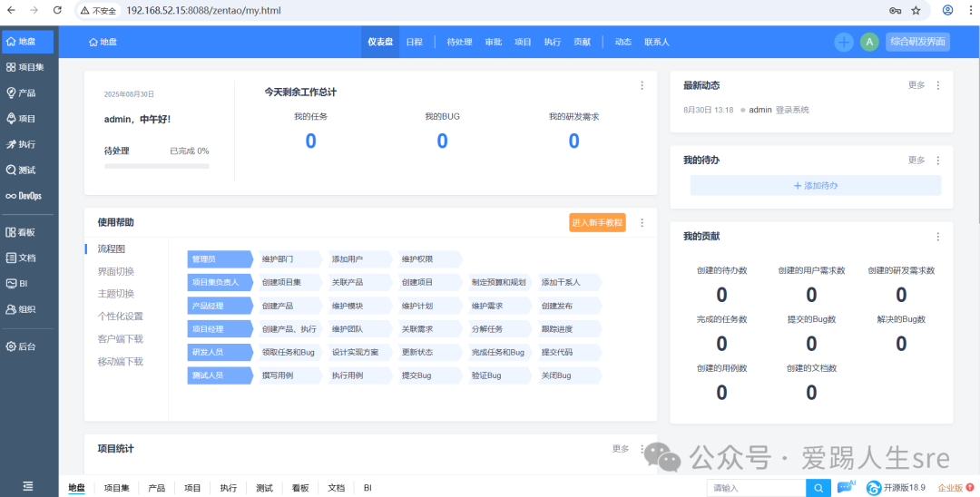
Task: Switch to the 日程 tab
Action: tap(415, 42)
